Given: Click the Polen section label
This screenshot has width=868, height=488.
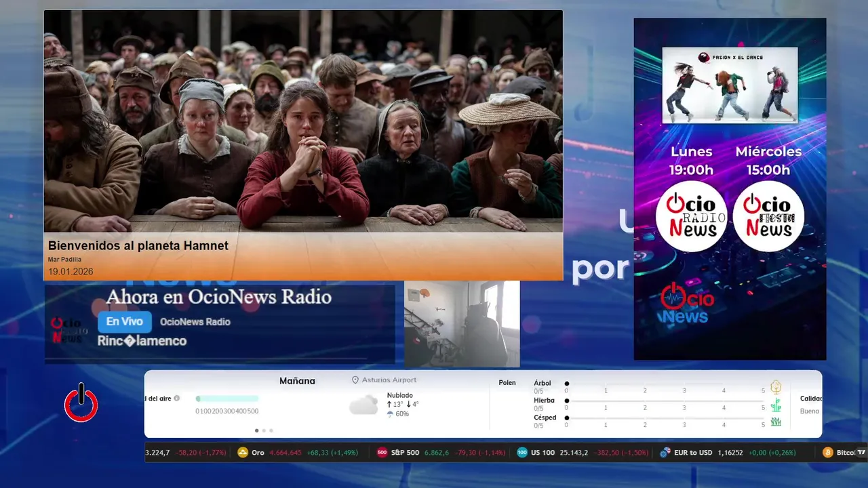Looking at the screenshot, I should coord(507,383).
